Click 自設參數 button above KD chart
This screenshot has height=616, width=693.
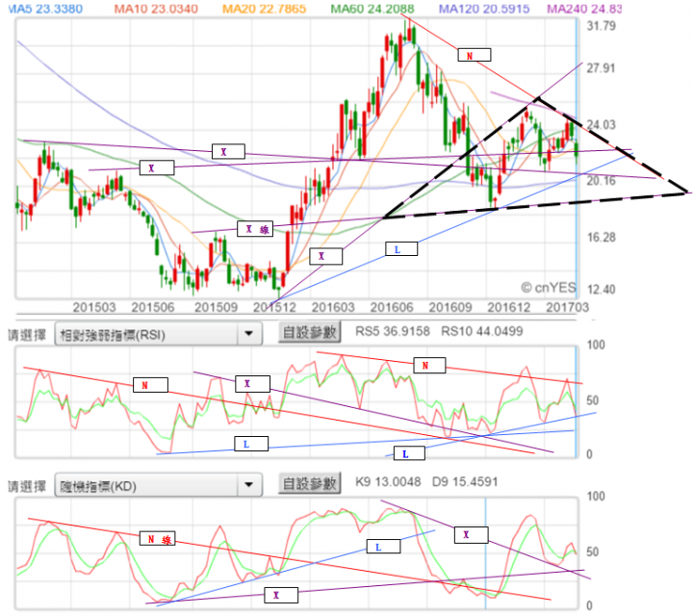(x=309, y=483)
